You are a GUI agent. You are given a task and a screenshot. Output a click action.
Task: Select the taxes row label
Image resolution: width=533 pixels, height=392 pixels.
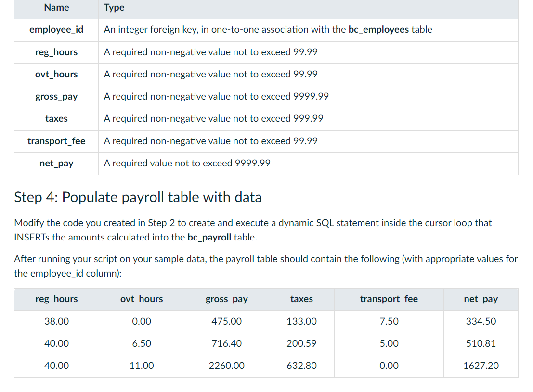point(56,118)
